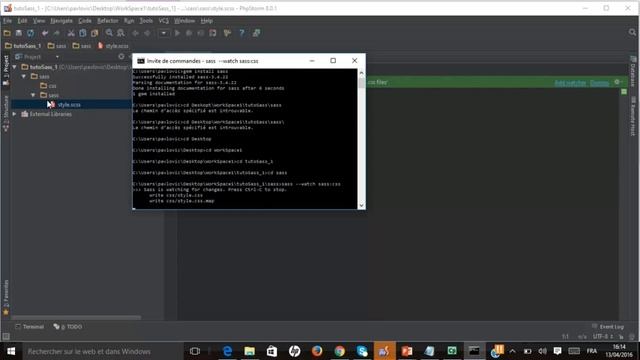The image size is (640, 360).
Task: Click the command prompt scrollbar down arrow
Action: point(361,205)
